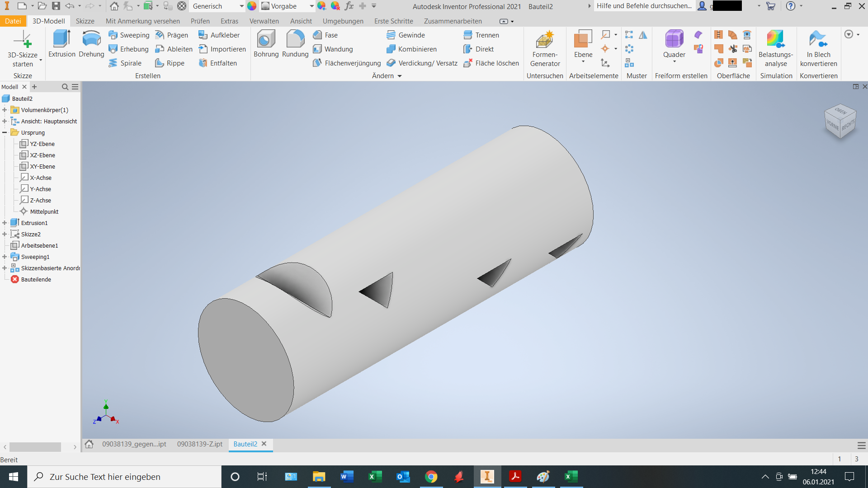
Task: Open the 09038139-Z.ipt document tab
Action: [x=199, y=444]
